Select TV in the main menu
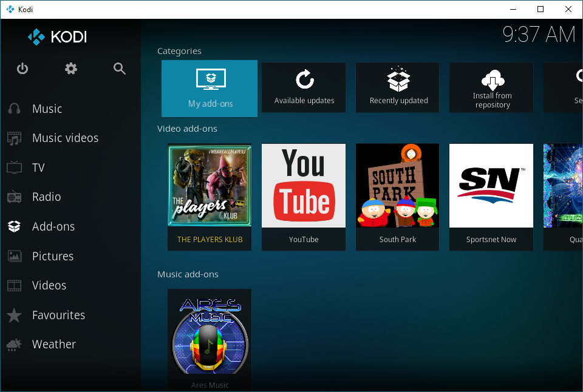The width and height of the screenshot is (583, 392). pos(38,167)
